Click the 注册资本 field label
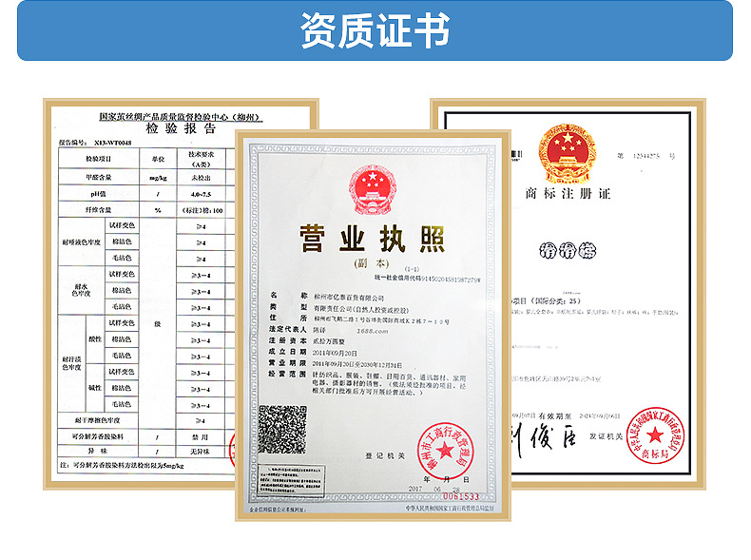Viewport: 751px width, 560px height. 288,340
